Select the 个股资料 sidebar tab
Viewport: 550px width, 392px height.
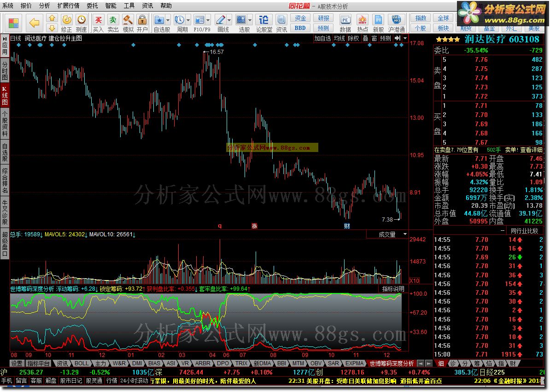5,123
